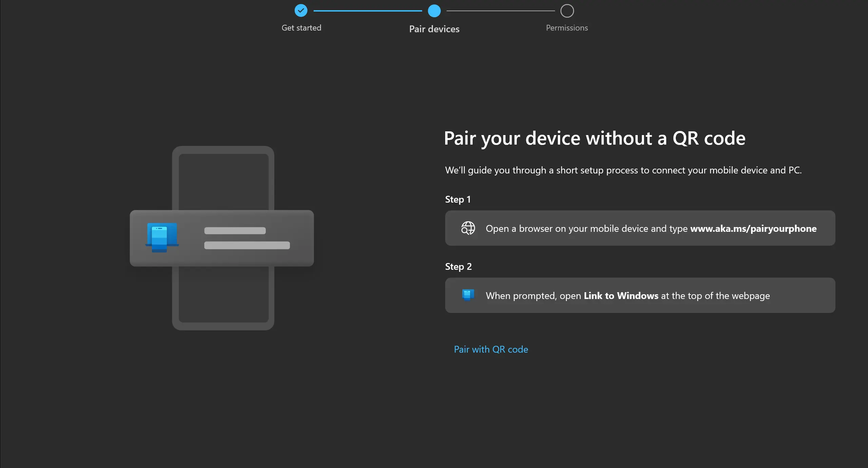868x468 pixels.
Task: Open the Pair with QR code link
Action: tap(491, 349)
